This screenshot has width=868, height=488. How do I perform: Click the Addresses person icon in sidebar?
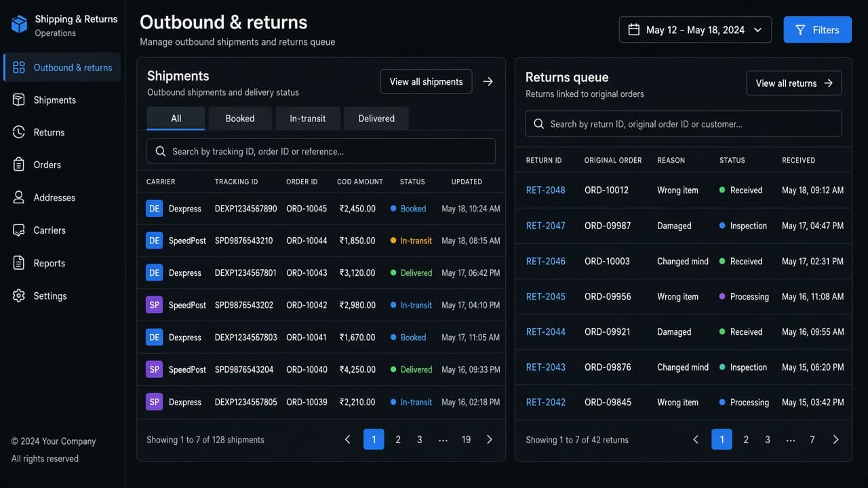(x=19, y=197)
